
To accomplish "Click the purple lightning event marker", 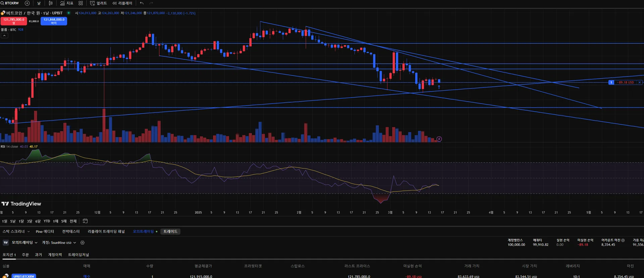I will click(439, 139).
